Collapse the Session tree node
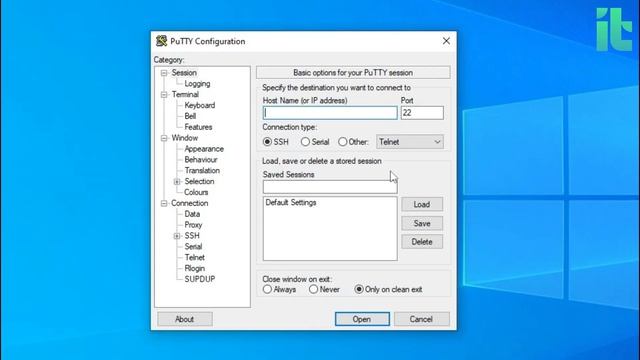This screenshot has height=360, width=640. [x=164, y=73]
